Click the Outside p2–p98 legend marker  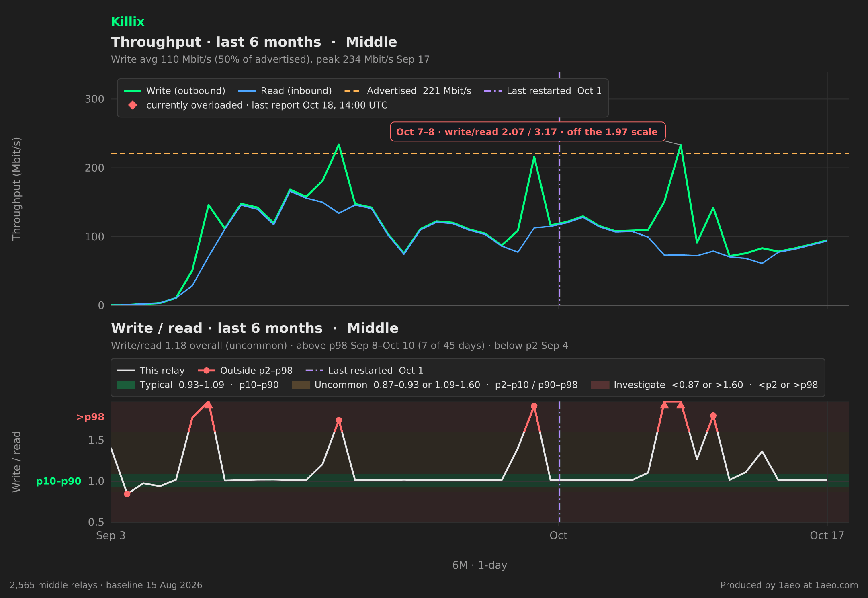tap(207, 371)
